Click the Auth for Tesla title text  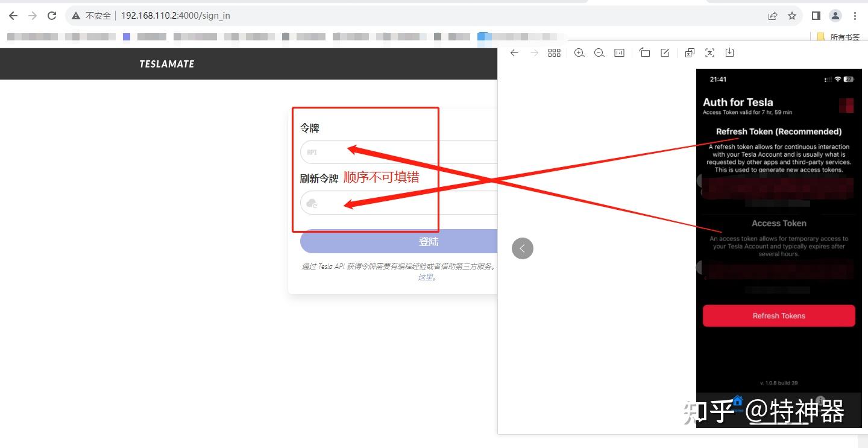738,103
